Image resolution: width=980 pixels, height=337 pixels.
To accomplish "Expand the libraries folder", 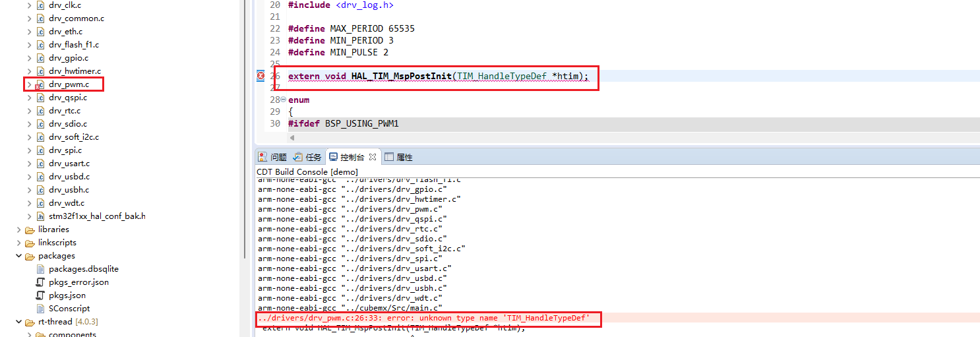I will [18, 230].
